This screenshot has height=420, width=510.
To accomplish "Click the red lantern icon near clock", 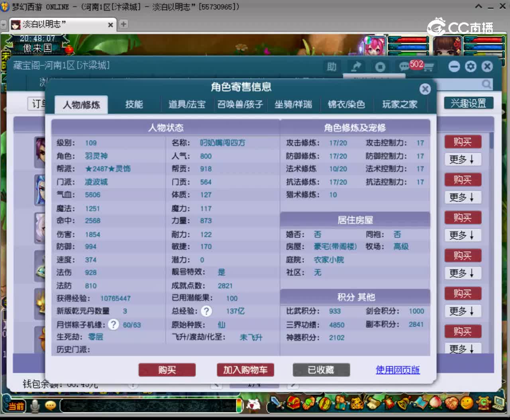I will 69,49.
